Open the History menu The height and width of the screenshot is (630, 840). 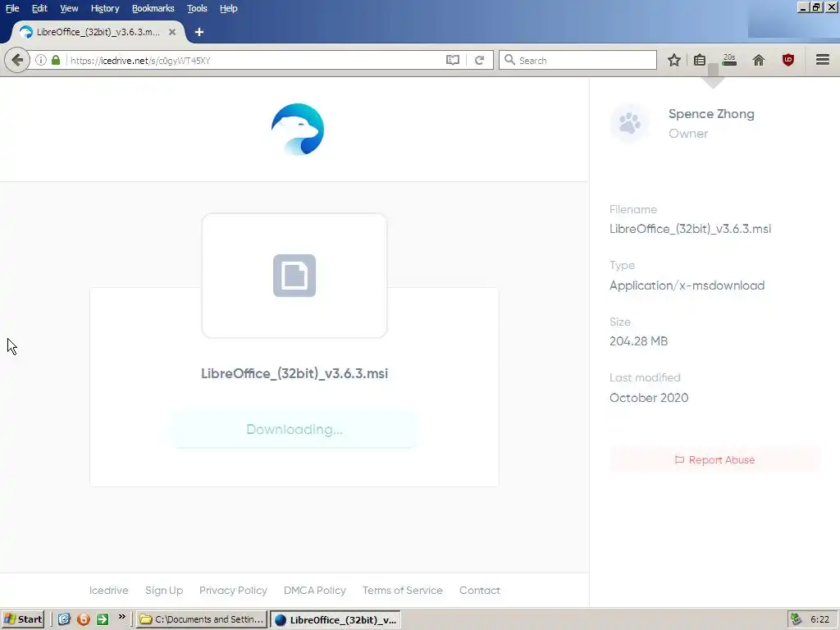[105, 8]
